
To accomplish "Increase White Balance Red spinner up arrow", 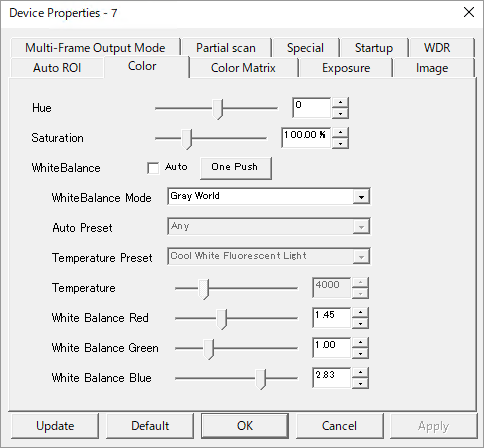I will 360,313.
